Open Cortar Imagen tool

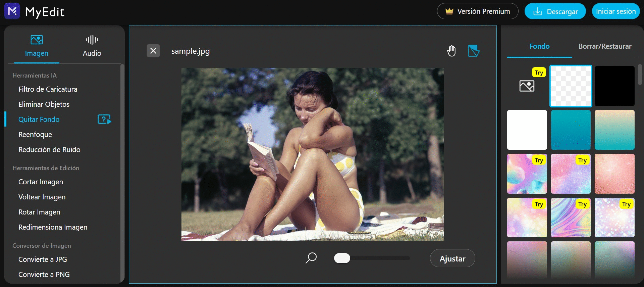[41, 182]
